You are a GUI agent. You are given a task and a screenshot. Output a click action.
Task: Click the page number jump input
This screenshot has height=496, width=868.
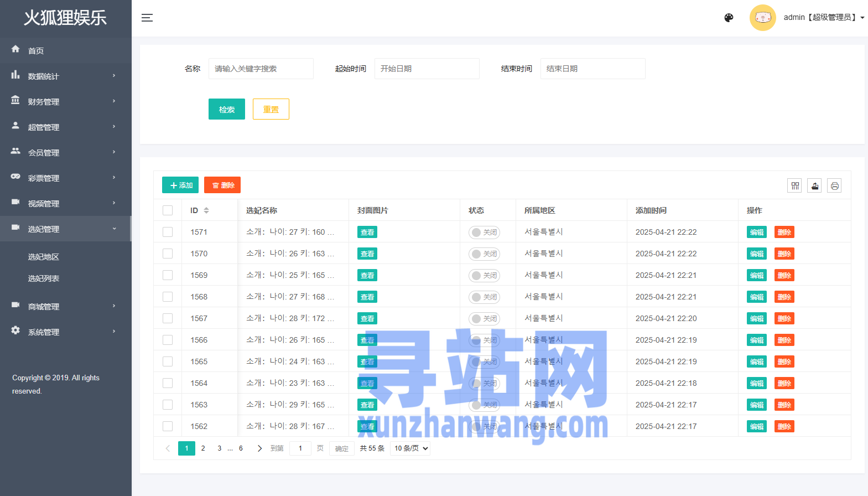click(x=300, y=448)
